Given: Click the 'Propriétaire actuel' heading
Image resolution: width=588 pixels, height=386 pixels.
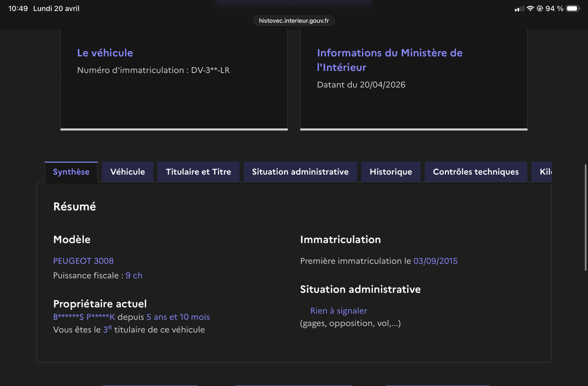Looking at the screenshot, I should pos(100,304).
